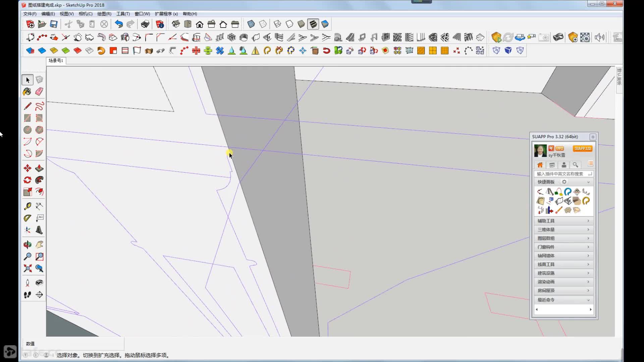Expand the 轴网墙体 category
The width and height of the screenshot is (644, 362).
(x=563, y=256)
